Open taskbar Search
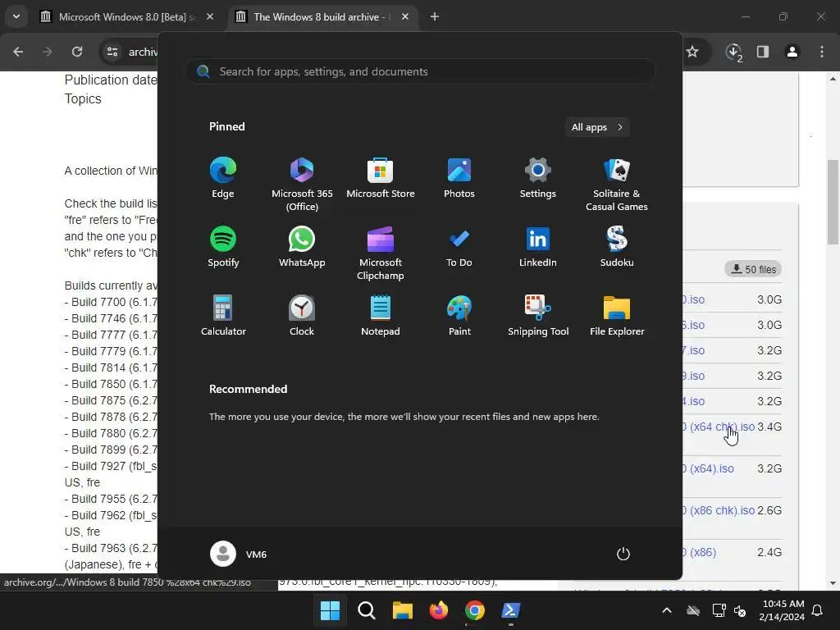 click(367, 610)
